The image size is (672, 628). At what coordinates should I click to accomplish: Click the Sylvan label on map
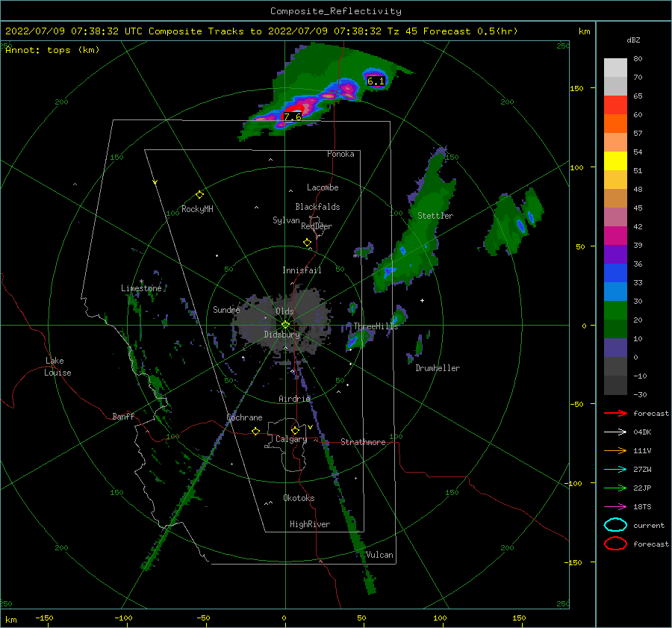coord(286,220)
